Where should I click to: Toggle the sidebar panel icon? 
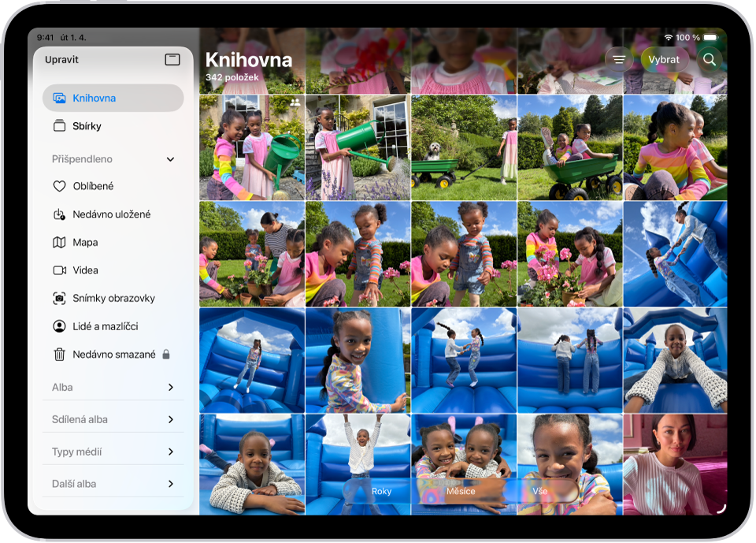[x=172, y=59]
